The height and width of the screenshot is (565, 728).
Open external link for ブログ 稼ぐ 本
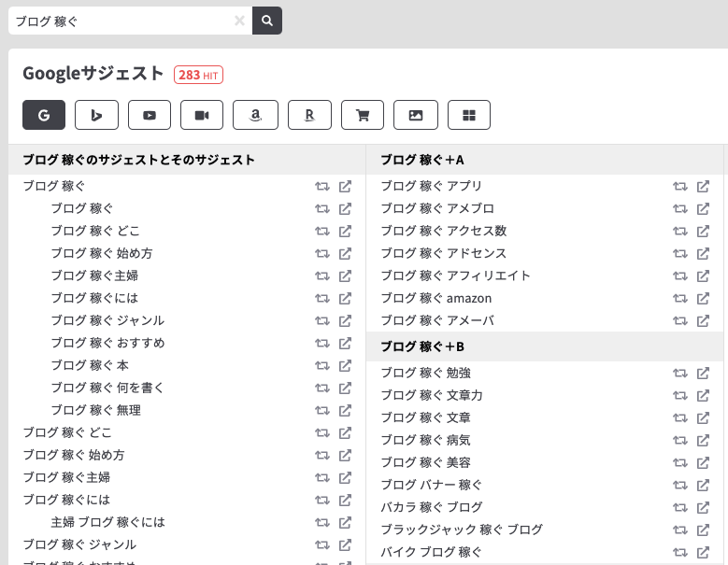coord(345,365)
